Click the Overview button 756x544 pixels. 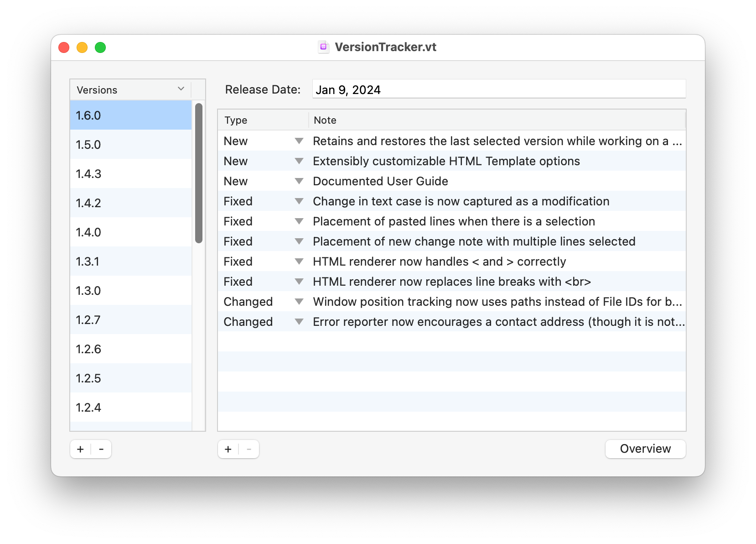[645, 449]
